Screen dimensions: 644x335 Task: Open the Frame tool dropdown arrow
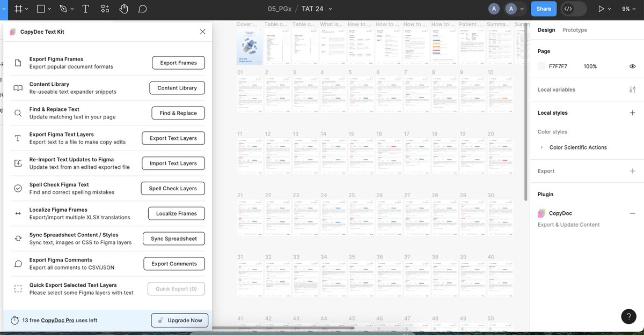(x=27, y=9)
